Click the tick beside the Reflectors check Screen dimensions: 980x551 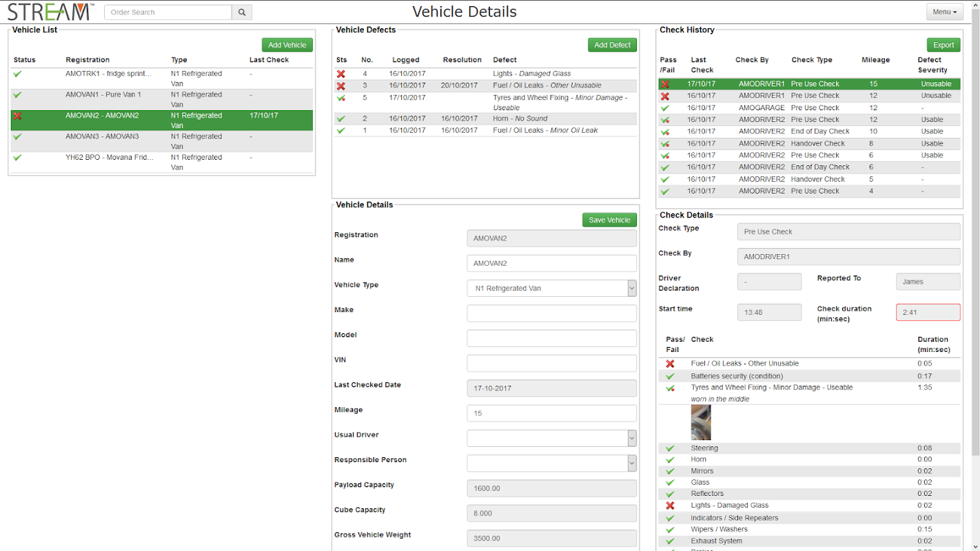coord(670,494)
